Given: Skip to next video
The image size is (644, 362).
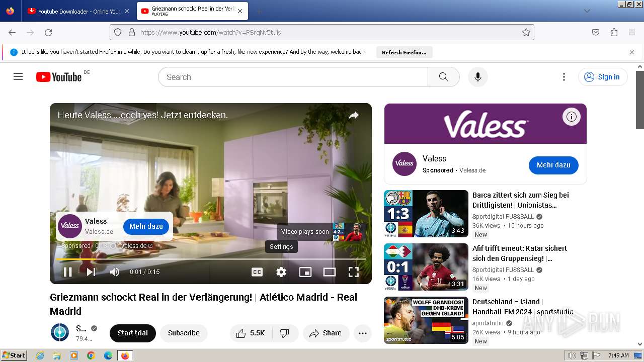Looking at the screenshot, I should 91,272.
